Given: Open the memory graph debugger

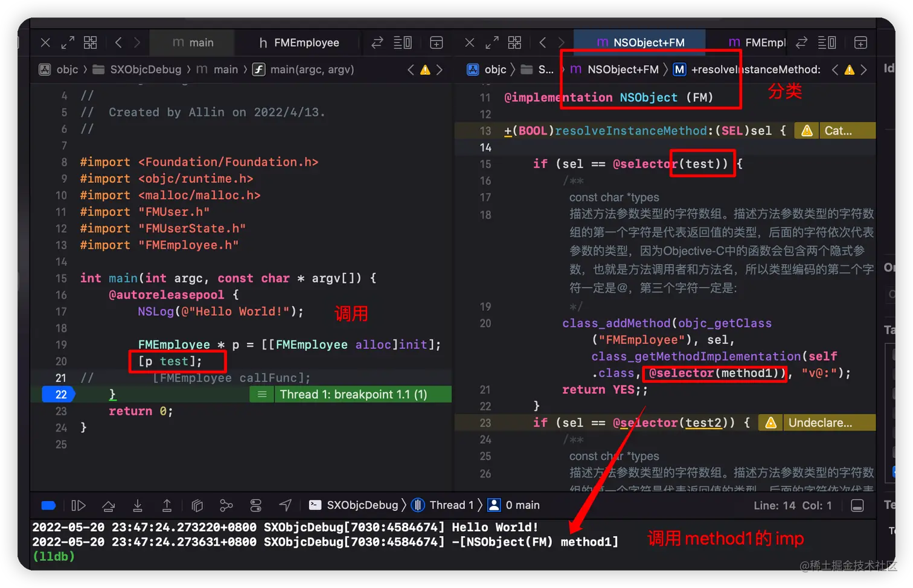Looking at the screenshot, I should (x=226, y=505).
